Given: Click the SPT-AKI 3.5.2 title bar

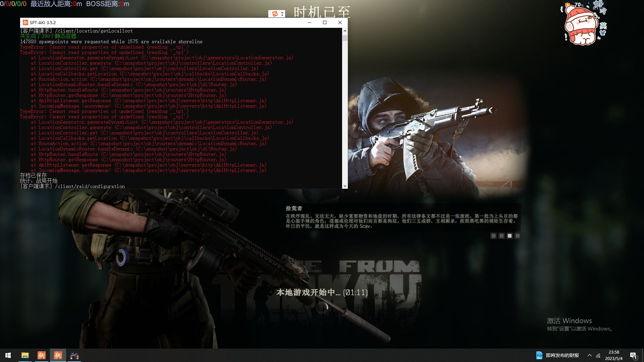Looking at the screenshot, I should click(x=168, y=22).
